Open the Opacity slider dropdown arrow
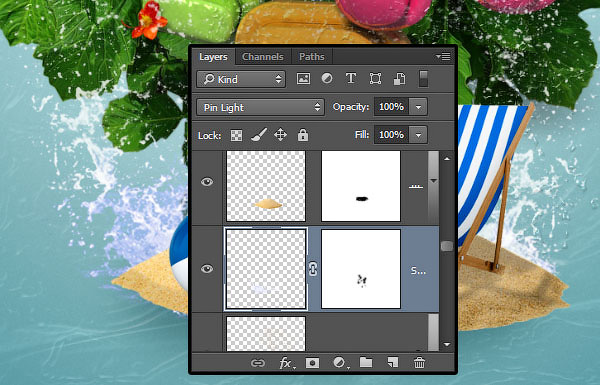Screen dimensions: 600x385 (x=418, y=107)
